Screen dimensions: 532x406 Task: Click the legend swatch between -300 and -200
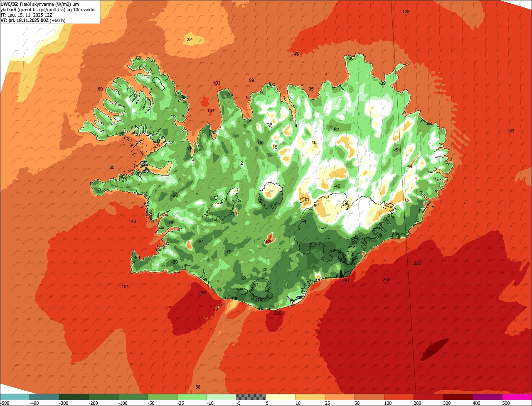point(74,397)
